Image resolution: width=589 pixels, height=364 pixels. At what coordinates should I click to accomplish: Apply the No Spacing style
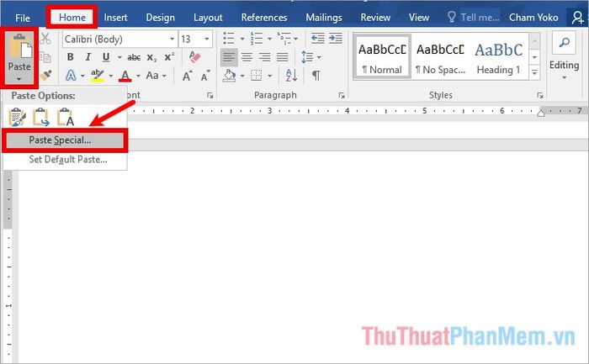tap(440, 57)
